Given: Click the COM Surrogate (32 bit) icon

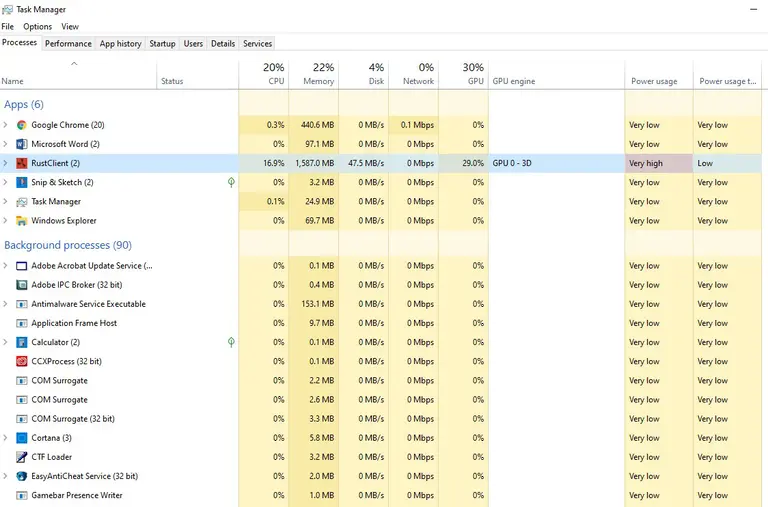Looking at the screenshot, I should pos(22,419).
